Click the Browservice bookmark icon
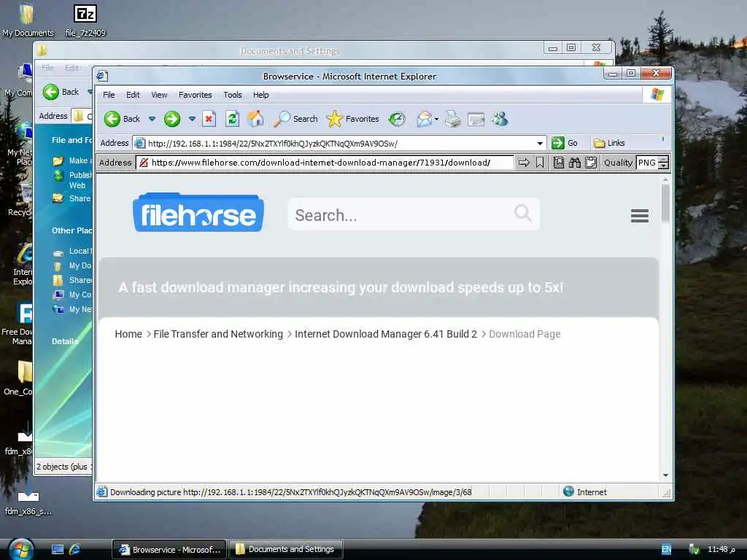Viewport: 747px width, 560px height. click(540, 163)
